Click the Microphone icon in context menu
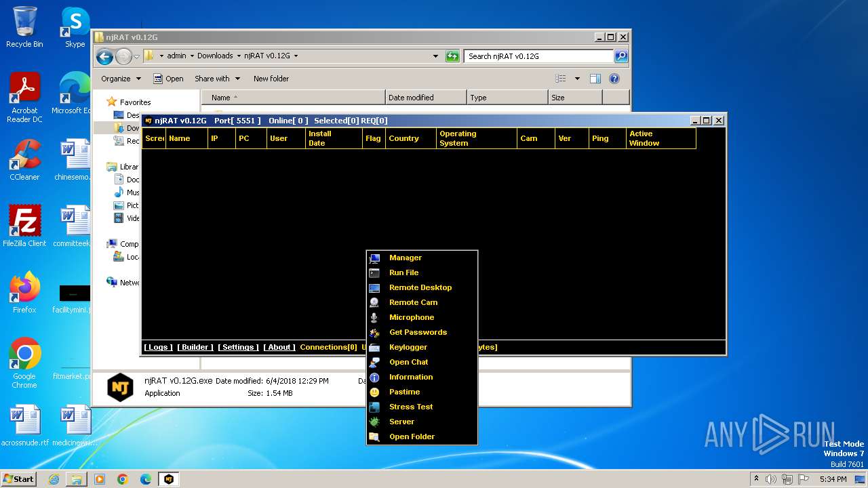The width and height of the screenshot is (868, 488). tap(374, 317)
